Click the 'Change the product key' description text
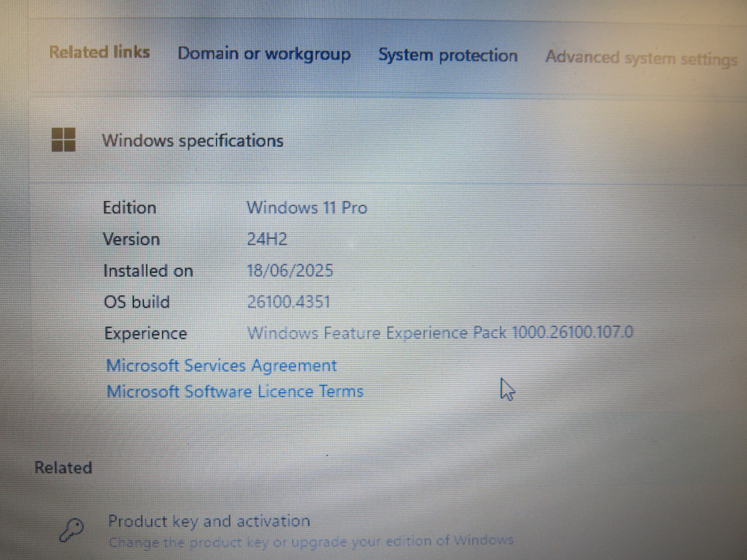 (311, 541)
